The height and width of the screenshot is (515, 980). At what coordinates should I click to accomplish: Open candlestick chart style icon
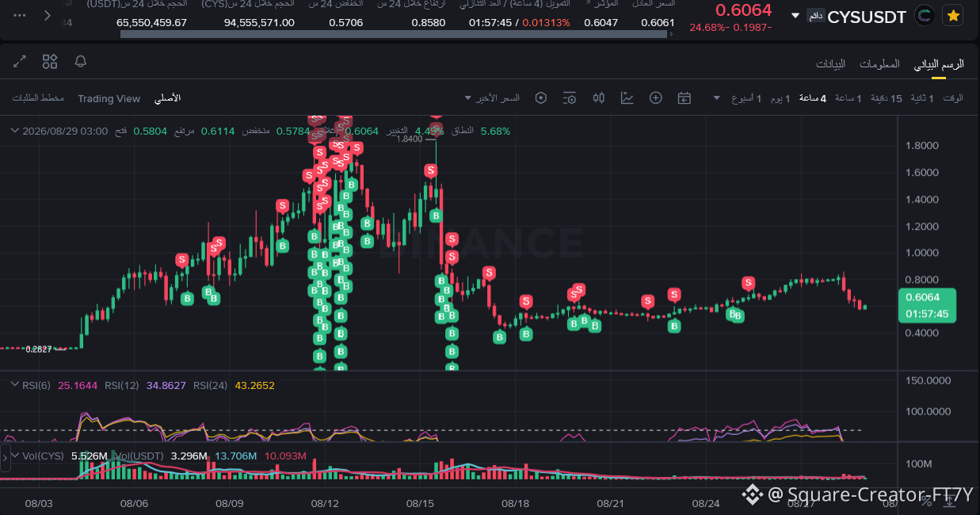click(x=598, y=98)
